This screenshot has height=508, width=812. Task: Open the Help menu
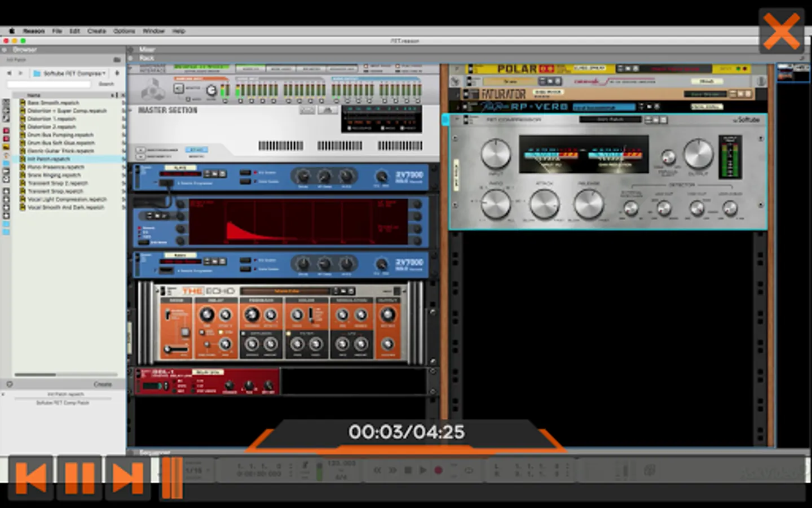click(178, 31)
